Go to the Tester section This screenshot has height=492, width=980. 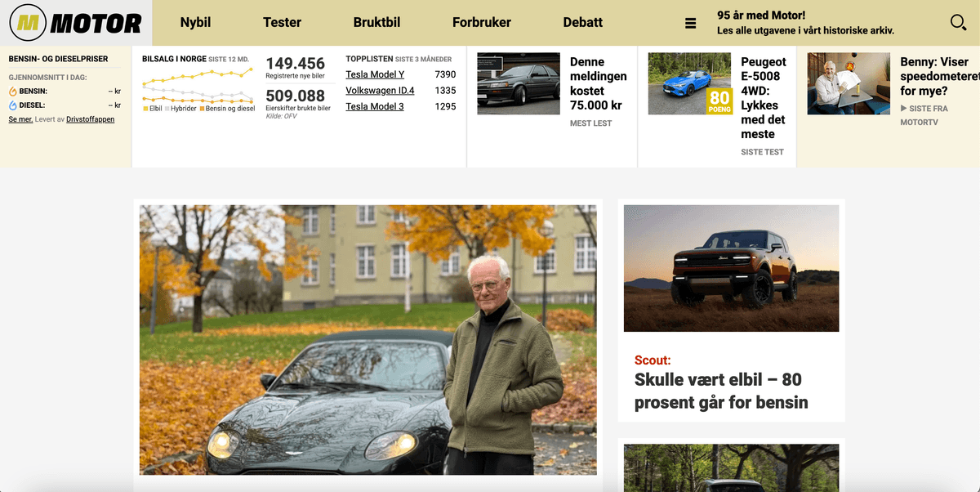tap(283, 22)
